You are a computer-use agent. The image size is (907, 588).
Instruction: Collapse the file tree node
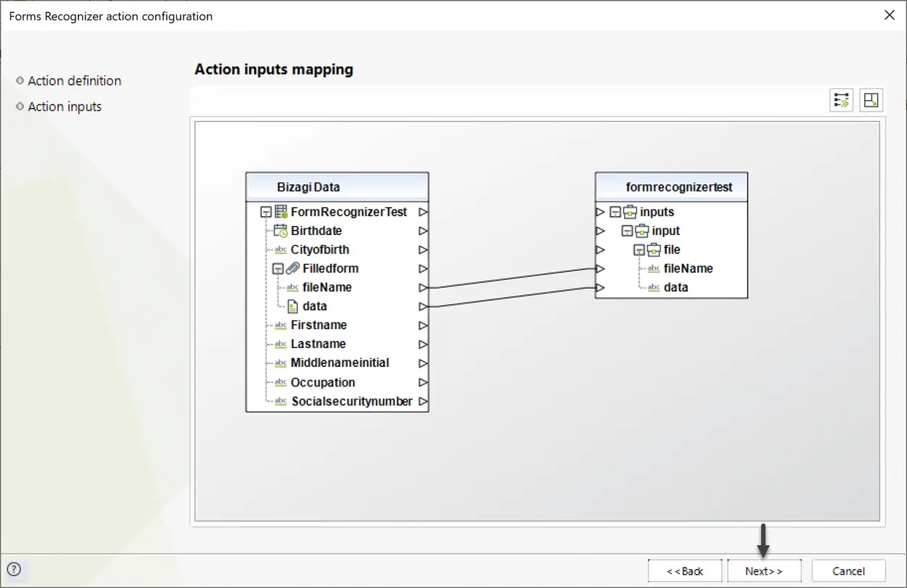point(639,250)
